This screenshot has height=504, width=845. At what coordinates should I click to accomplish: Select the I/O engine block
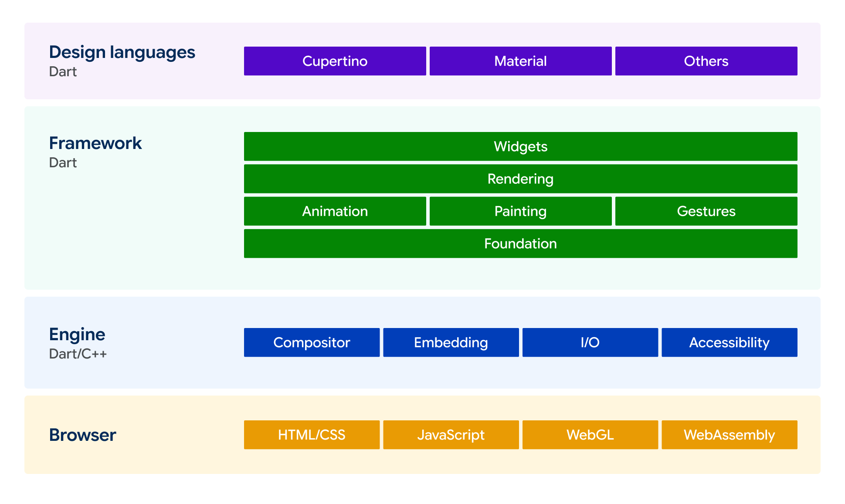tap(590, 342)
